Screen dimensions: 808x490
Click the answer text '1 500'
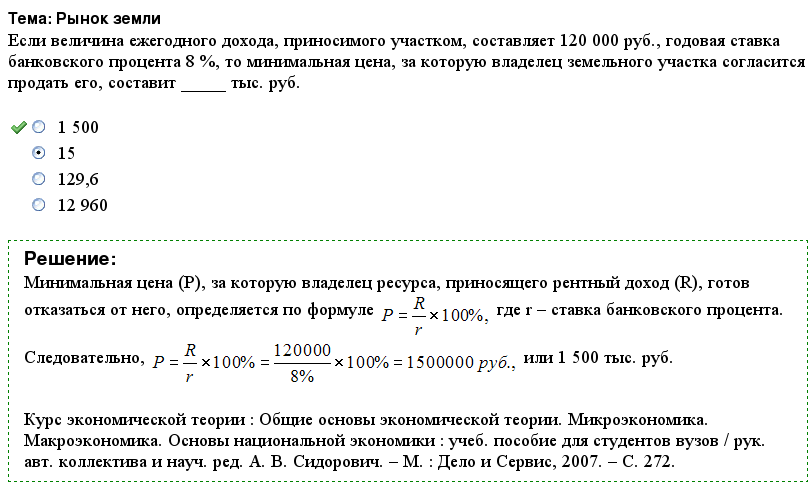78,127
